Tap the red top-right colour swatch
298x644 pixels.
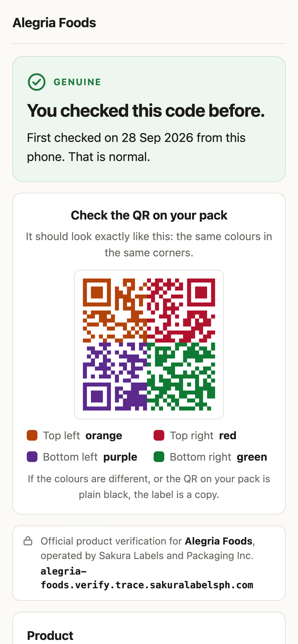[x=159, y=435]
